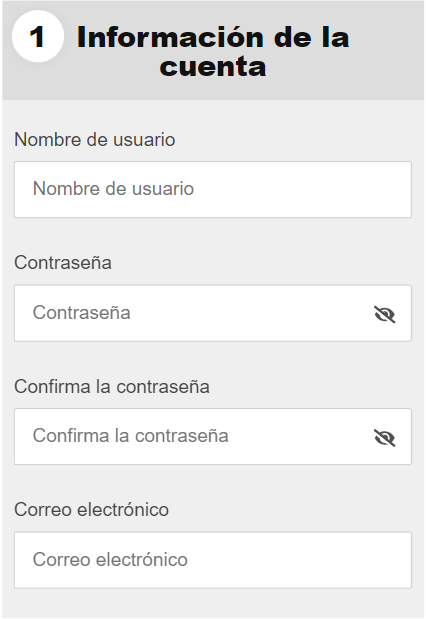Click the gray header bar of section 1

213,50
